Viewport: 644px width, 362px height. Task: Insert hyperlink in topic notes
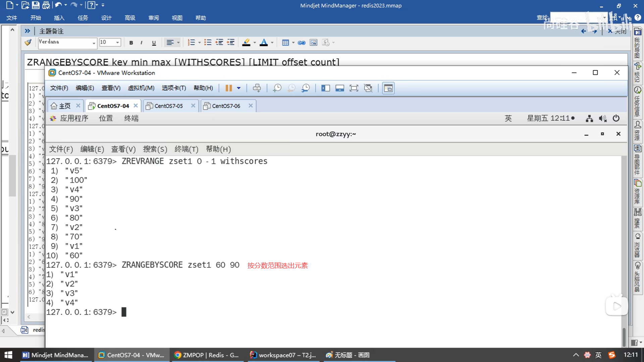pyautogui.click(x=302, y=43)
